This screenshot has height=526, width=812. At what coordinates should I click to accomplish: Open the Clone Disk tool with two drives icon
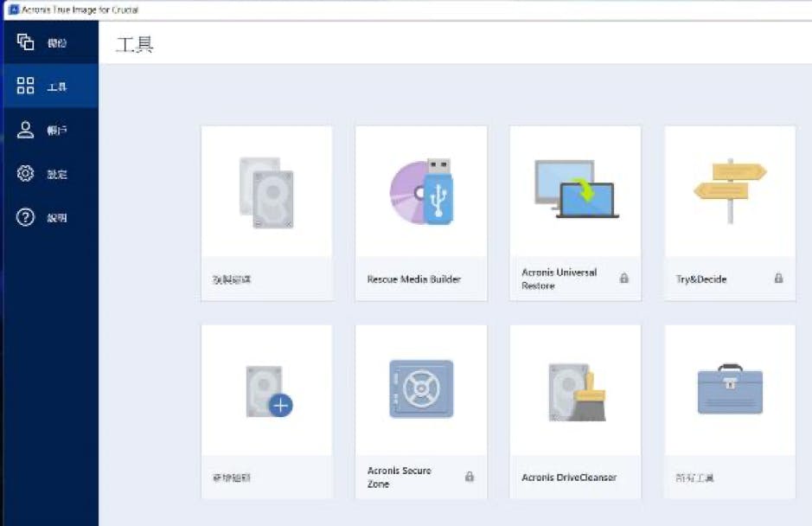pyautogui.click(x=266, y=192)
